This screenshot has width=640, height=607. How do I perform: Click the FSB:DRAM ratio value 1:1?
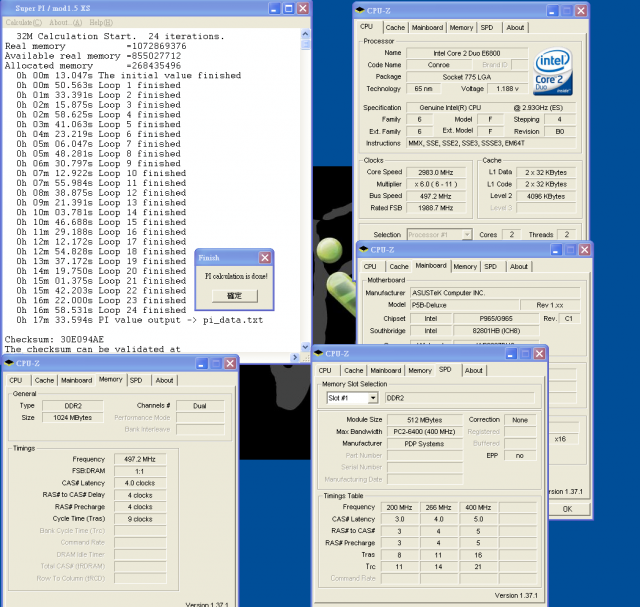(x=140, y=471)
